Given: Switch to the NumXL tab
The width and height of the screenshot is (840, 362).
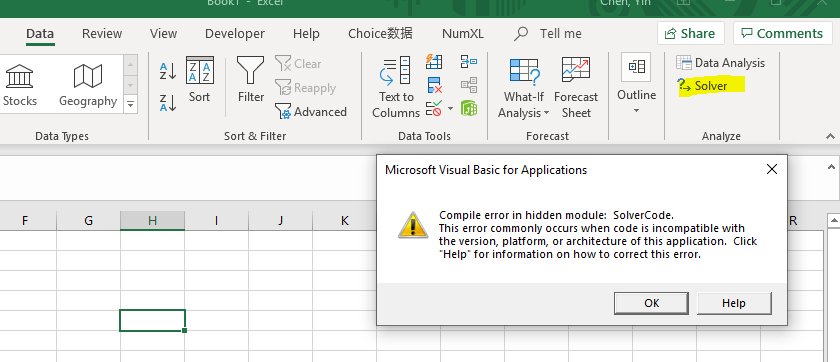Looking at the screenshot, I should [462, 34].
